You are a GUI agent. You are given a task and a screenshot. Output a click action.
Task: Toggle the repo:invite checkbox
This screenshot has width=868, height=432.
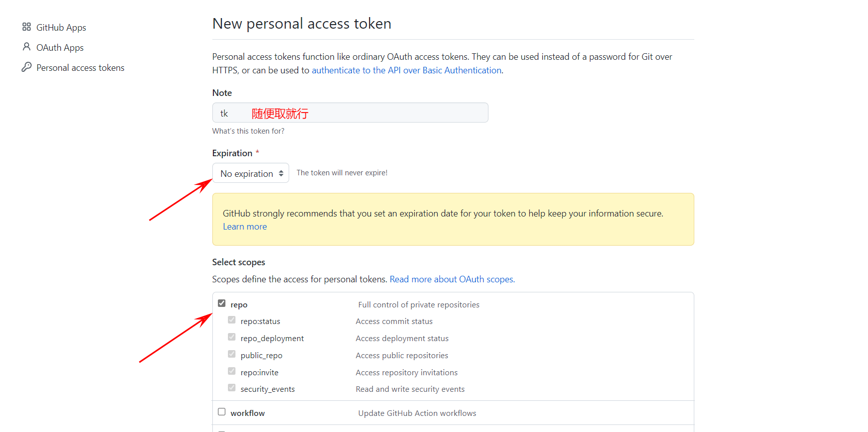pyautogui.click(x=231, y=371)
